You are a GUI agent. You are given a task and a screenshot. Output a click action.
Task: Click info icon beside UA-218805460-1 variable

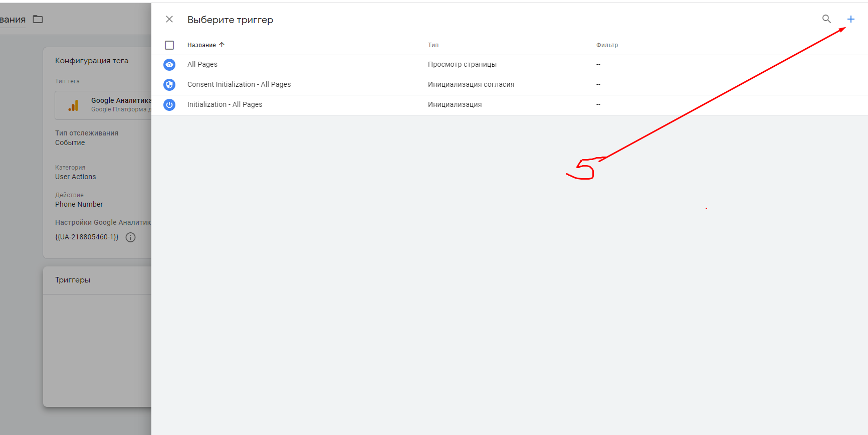pyautogui.click(x=130, y=237)
